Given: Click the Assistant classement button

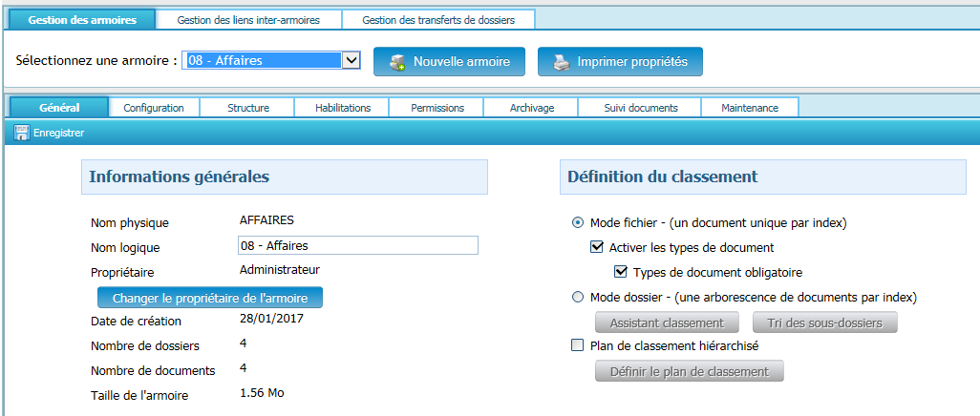Looking at the screenshot, I should (667, 322).
